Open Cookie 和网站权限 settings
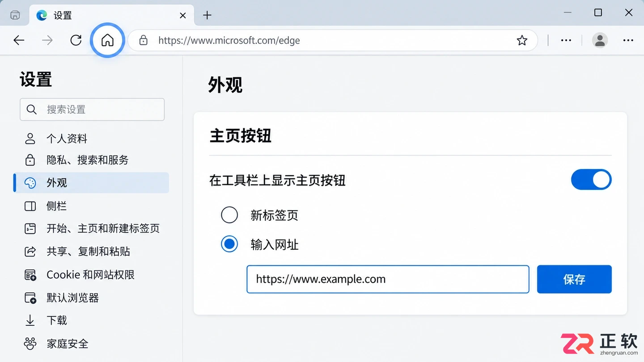Screen dimensions: 644x362 tap(92, 275)
